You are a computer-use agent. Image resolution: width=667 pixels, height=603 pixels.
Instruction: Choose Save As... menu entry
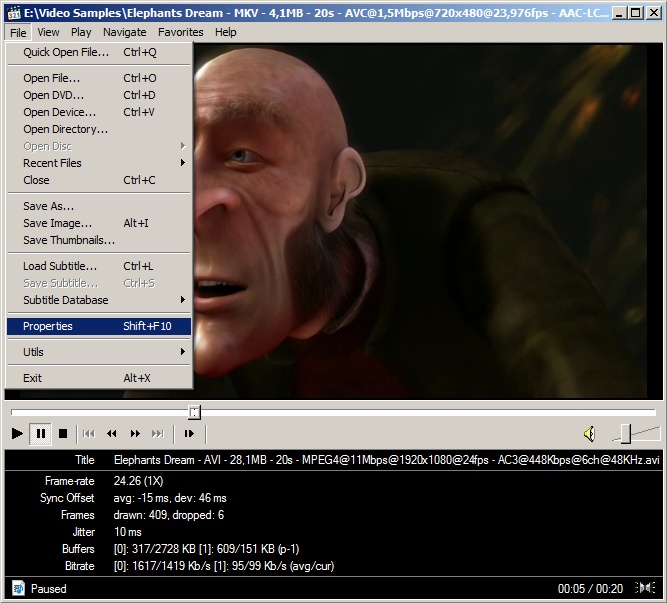click(99, 206)
